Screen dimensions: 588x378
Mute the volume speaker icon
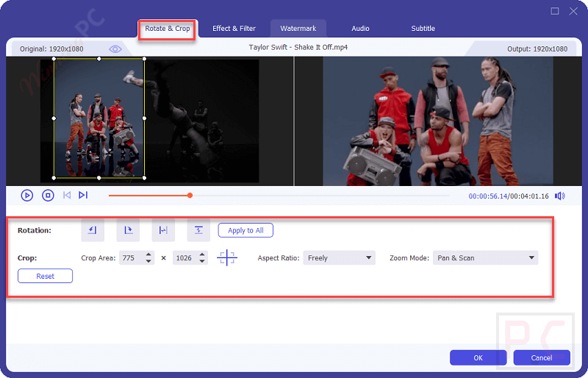coord(560,196)
